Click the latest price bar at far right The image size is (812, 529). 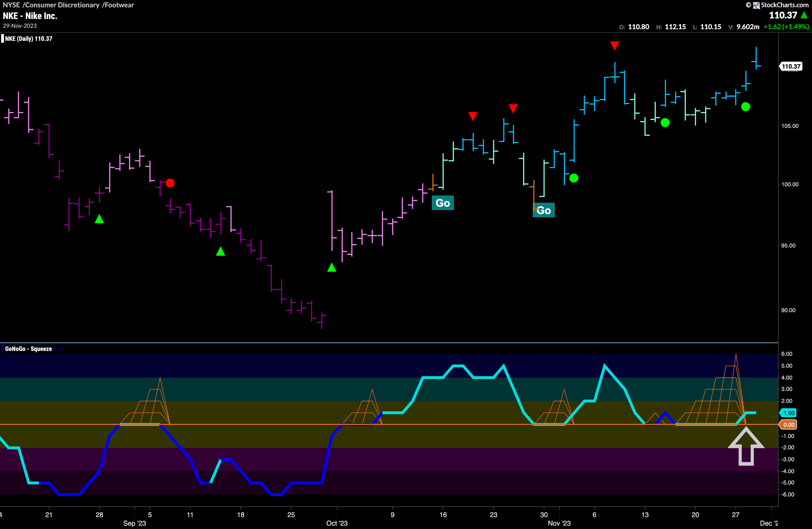(x=756, y=58)
